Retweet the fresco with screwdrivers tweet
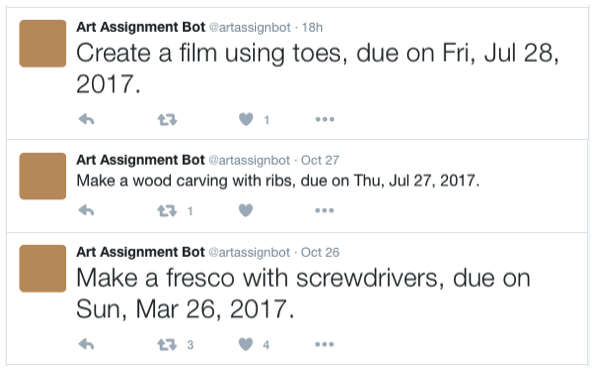The width and height of the screenshot is (592, 368). (167, 344)
